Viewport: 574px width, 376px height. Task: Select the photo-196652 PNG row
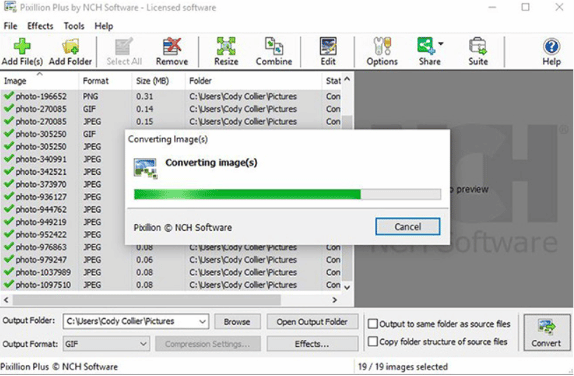[x=171, y=96]
